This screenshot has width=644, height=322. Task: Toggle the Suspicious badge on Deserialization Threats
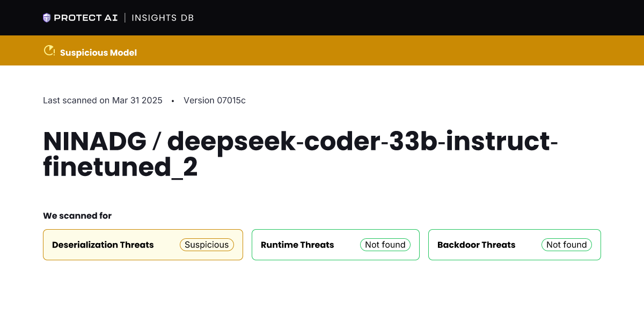coord(207,245)
